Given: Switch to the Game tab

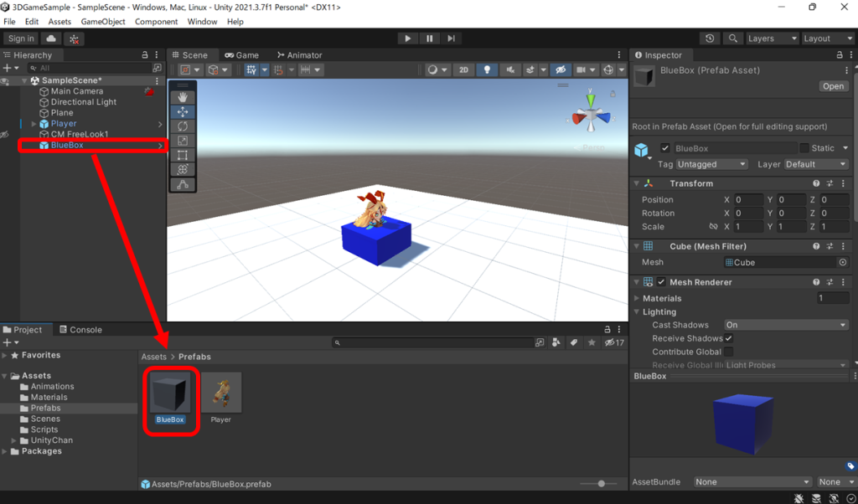Looking at the screenshot, I should pos(243,54).
